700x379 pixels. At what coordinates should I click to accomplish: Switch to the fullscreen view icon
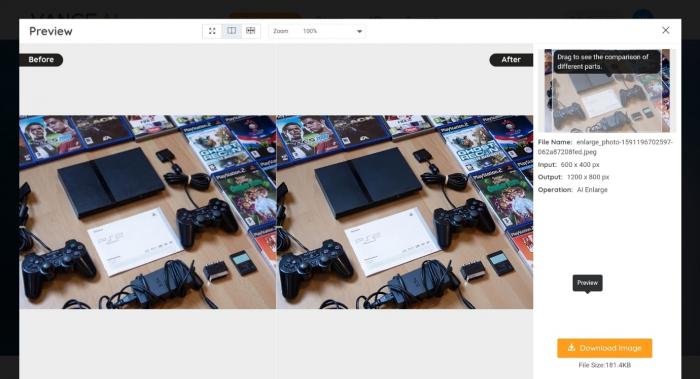tap(212, 31)
